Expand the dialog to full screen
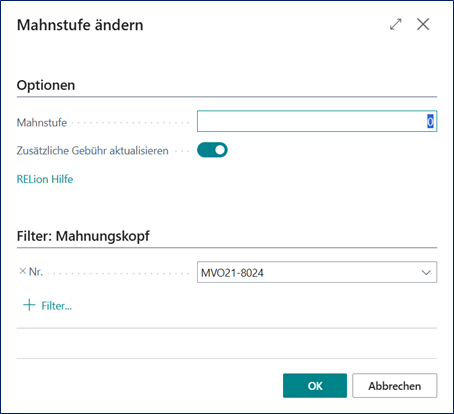Viewport: 454px width, 414px height. 396,24
